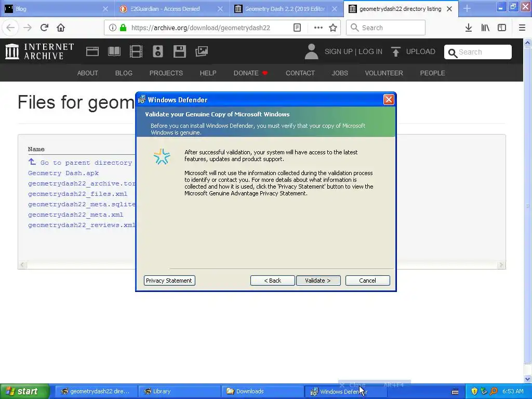Screen dimensions: 532x399
Task: Click the security shield tray icon
Action: point(474,391)
